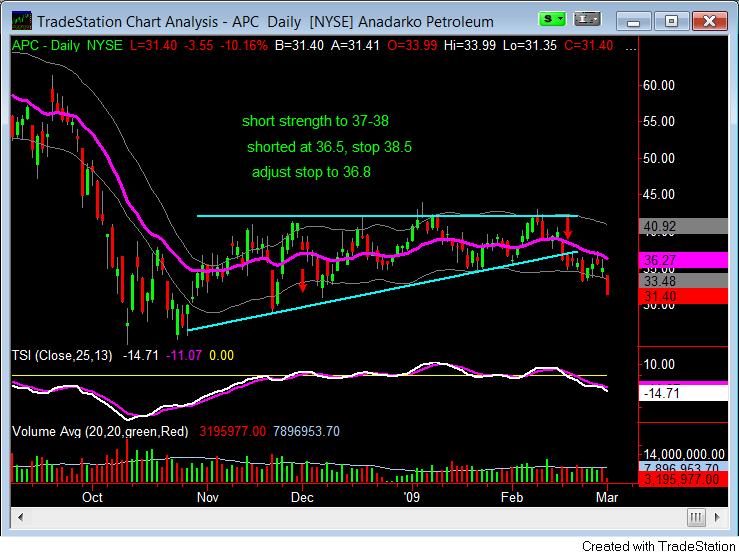Click the TSI '0.00' yellow value

click(221, 356)
